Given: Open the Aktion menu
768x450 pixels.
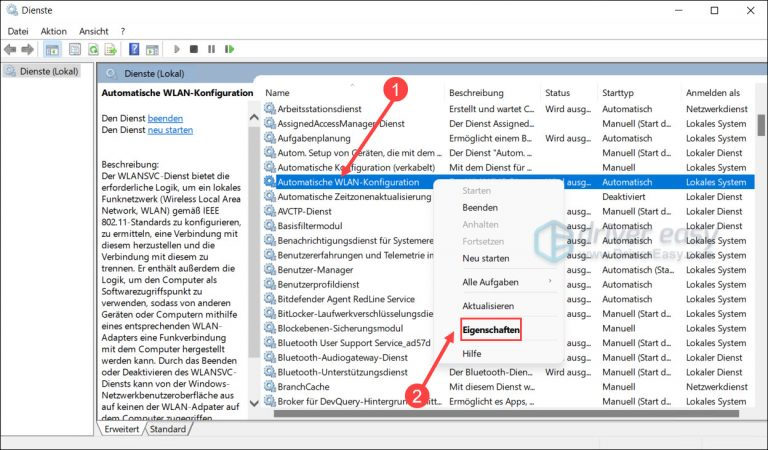Looking at the screenshot, I should tap(54, 31).
